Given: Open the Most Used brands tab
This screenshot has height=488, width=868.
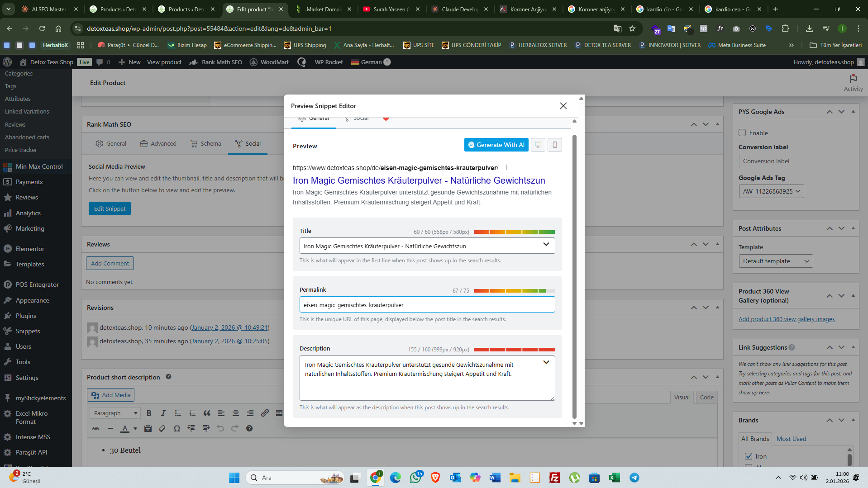Looking at the screenshot, I should point(791,439).
